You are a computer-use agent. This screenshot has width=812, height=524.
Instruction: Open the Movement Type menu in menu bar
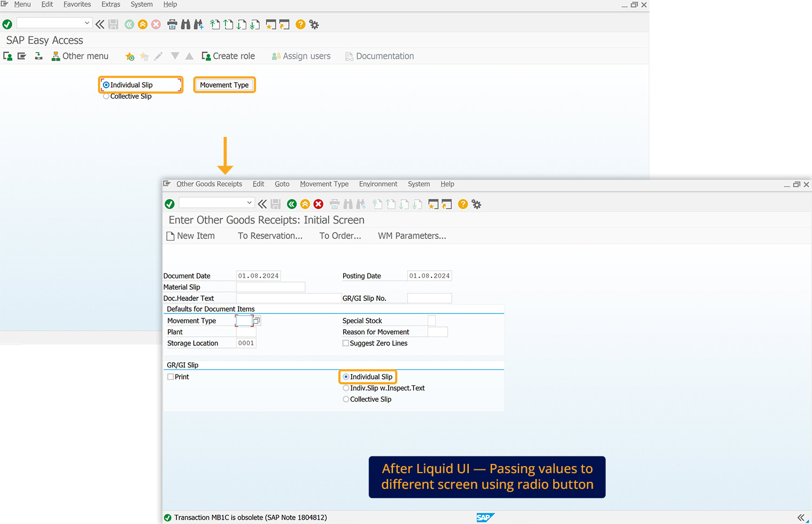[324, 184]
